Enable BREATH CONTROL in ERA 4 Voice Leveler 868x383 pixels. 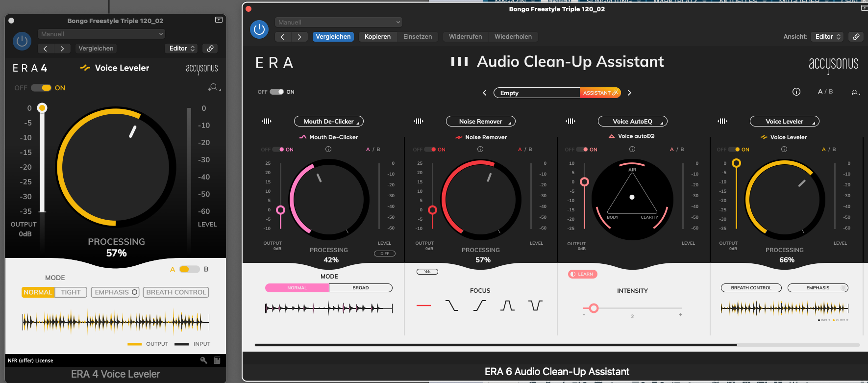coord(176,292)
